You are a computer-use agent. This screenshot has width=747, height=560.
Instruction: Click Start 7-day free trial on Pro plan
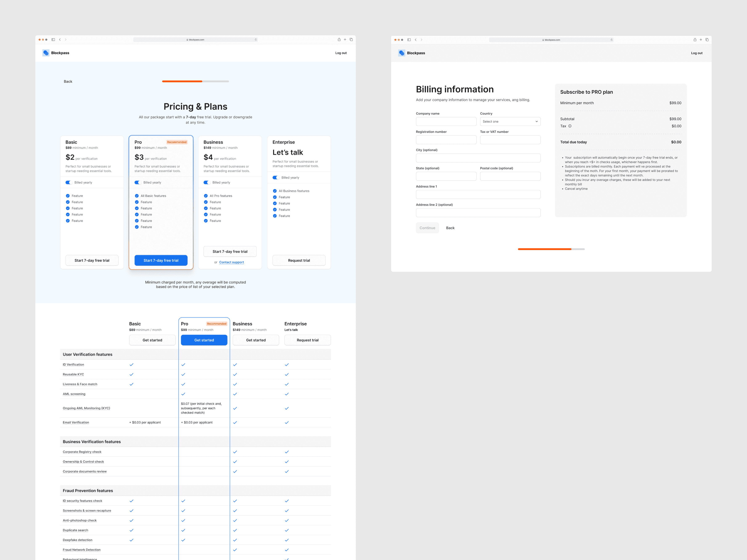[161, 260]
